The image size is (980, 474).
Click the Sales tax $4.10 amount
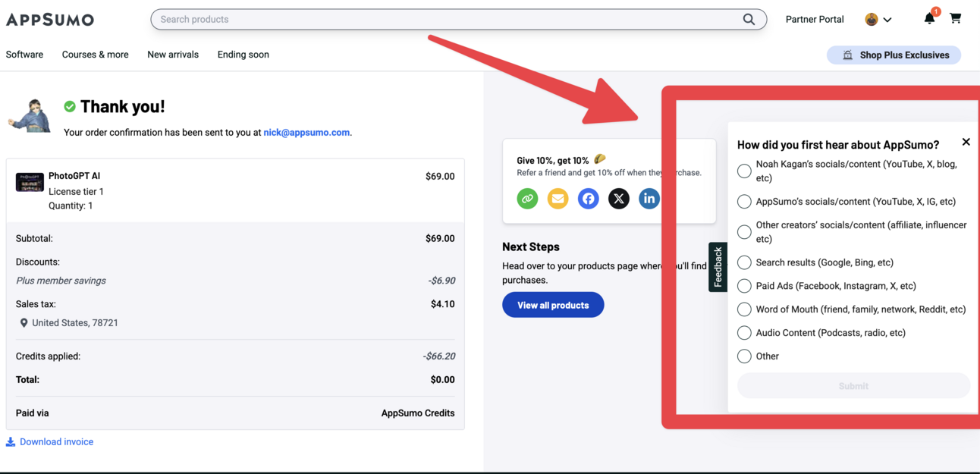coord(443,304)
